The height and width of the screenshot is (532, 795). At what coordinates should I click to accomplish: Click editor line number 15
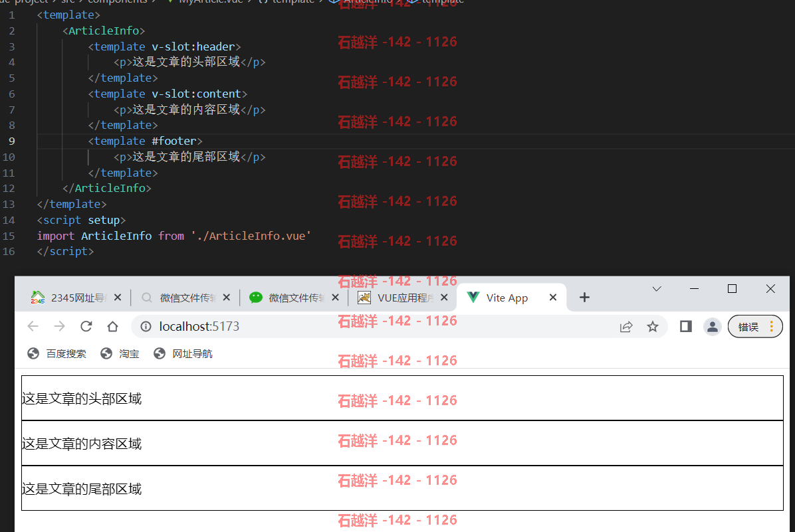[9, 236]
